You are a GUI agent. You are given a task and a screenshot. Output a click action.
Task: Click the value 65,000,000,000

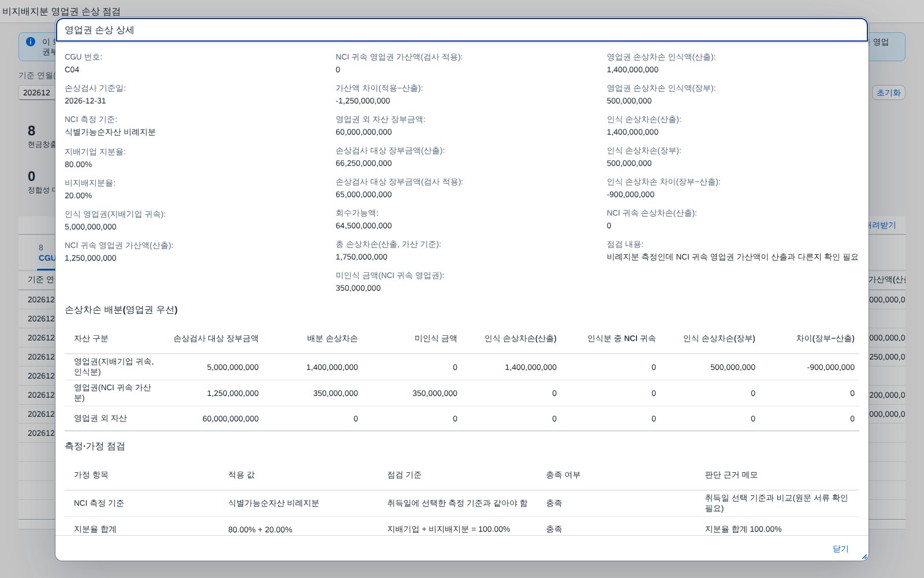pos(364,194)
